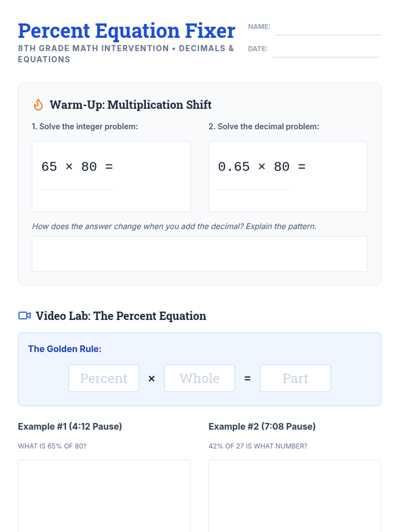Select the Percent box in Golden Rule
The height and width of the screenshot is (532, 399).
point(104,378)
